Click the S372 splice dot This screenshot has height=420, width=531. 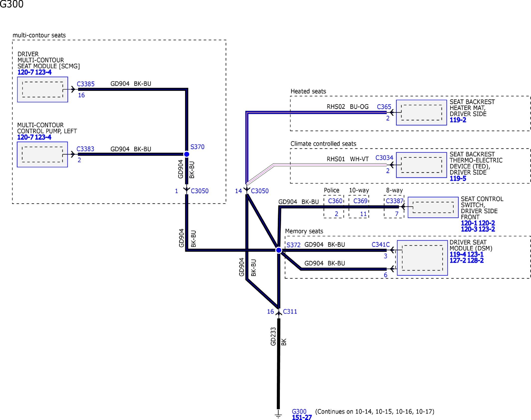[x=279, y=250]
